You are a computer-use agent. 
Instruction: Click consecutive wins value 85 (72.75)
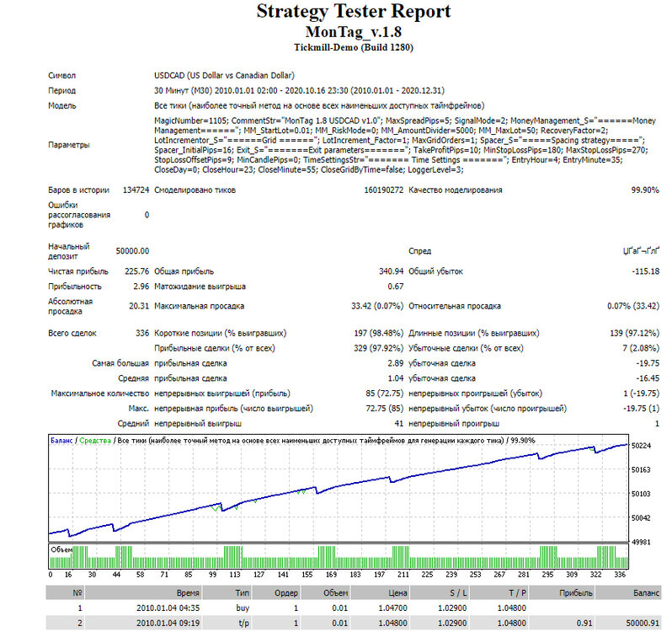tap(385, 394)
